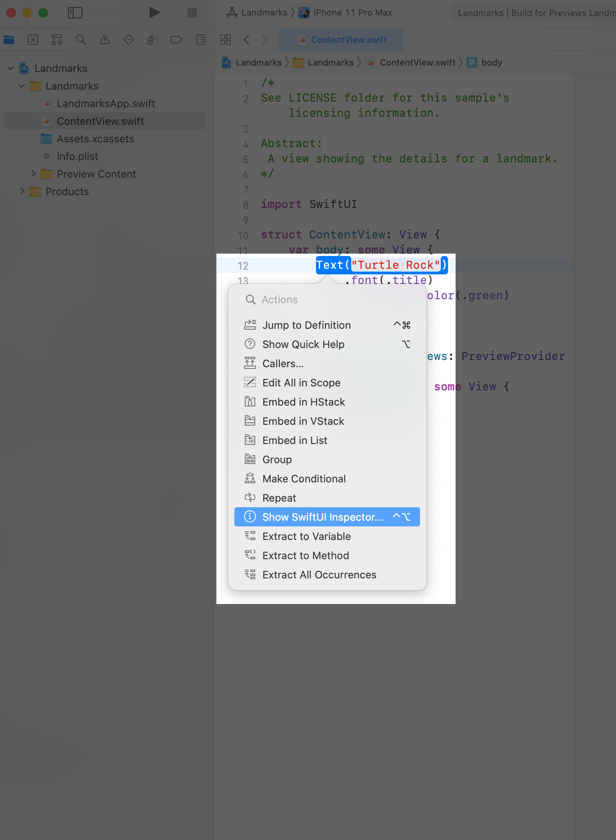Image resolution: width=616 pixels, height=840 pixels.
Task: Click ContentView.swift in the jump bar
Action: coord(411,62)
